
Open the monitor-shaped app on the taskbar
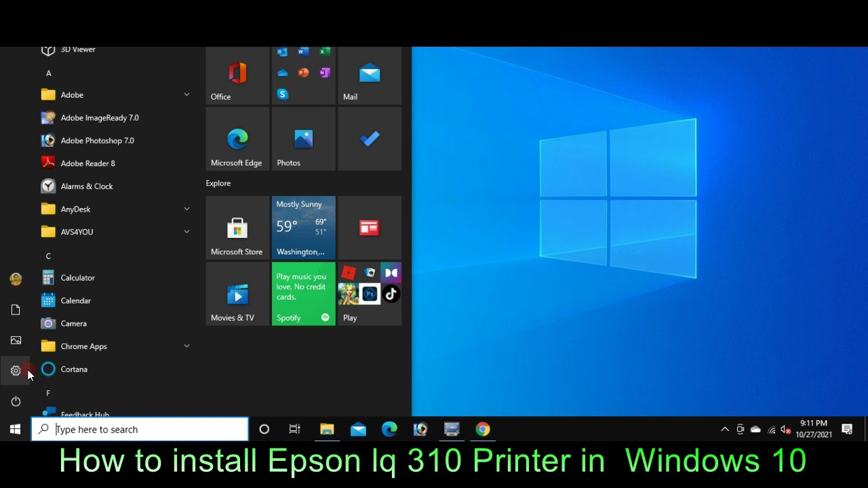[x=452, y=429]
